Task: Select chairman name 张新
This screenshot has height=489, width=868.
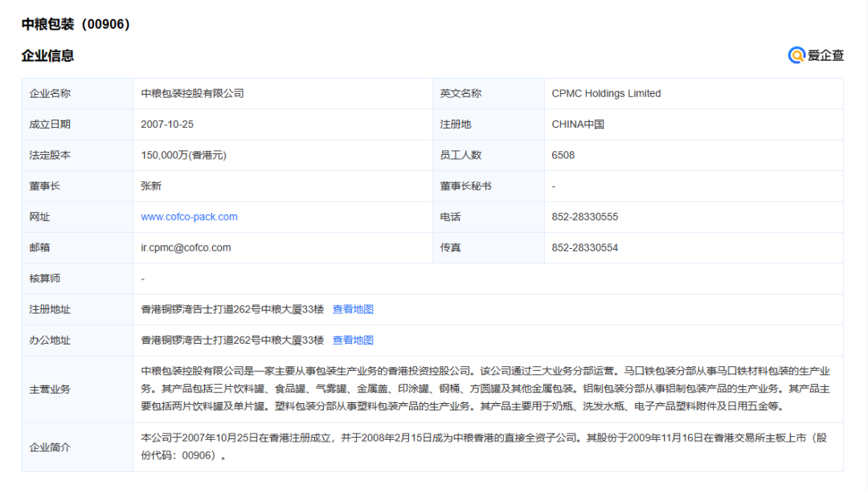Action: pyautogui.click(x=151, y=185)
